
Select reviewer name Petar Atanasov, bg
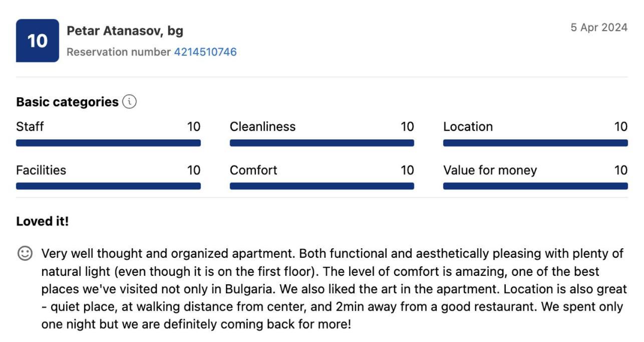coord(125,31)
